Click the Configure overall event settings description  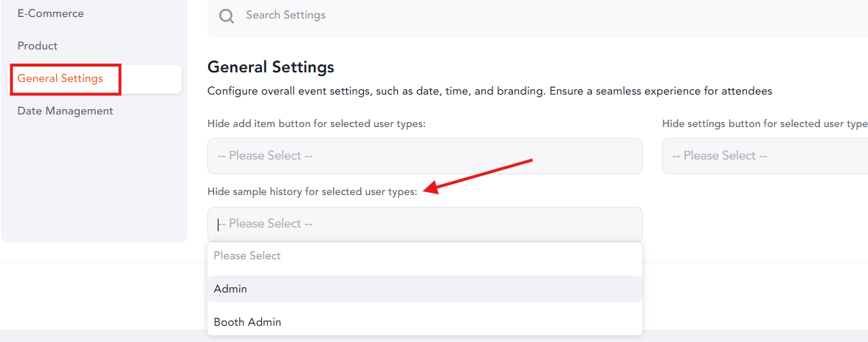(489, 92)
